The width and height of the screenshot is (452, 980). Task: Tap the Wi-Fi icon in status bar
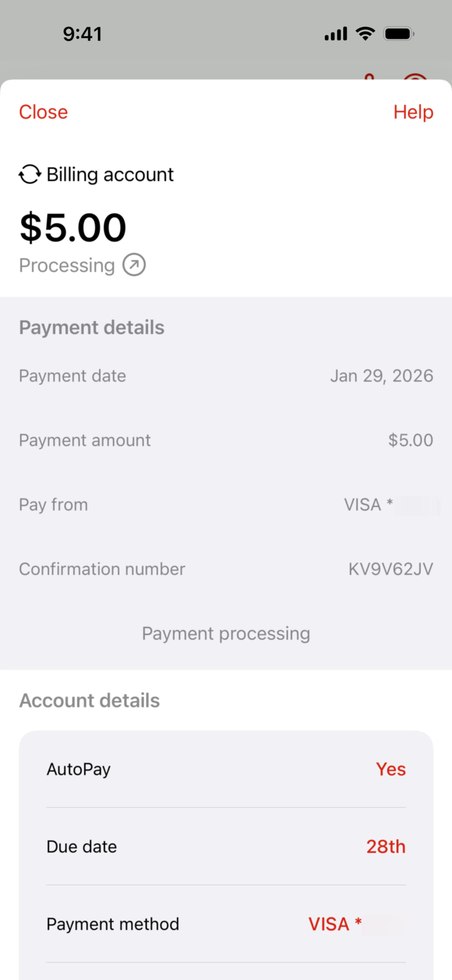click(365, 34)
